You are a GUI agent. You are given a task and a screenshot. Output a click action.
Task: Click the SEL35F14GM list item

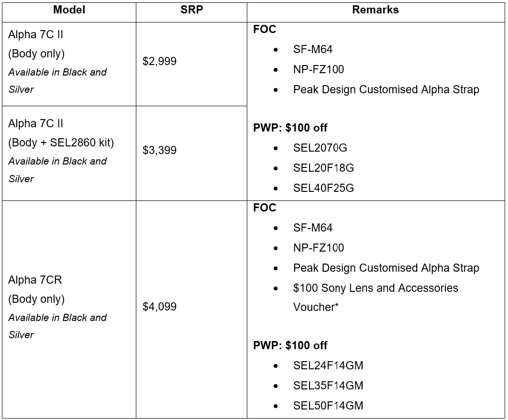tap(328, 386)
